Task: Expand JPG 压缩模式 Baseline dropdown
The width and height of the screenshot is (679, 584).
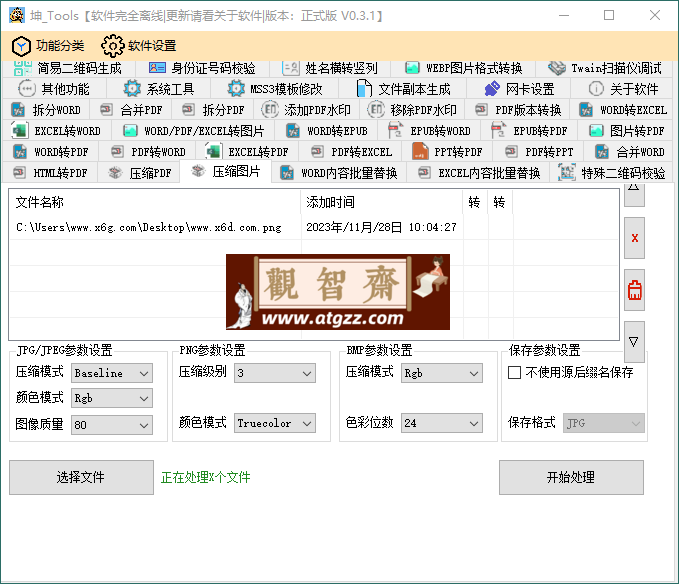Action: click(112, 373)
